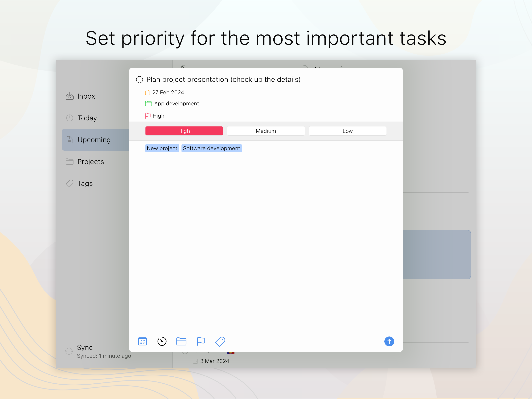Select Medium priority option
The width and height of the screenshot is (532, 399).
tap(266, 131)
